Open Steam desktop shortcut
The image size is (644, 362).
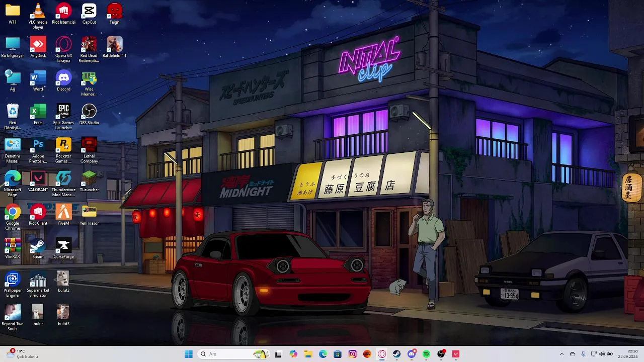coord(38,248)
